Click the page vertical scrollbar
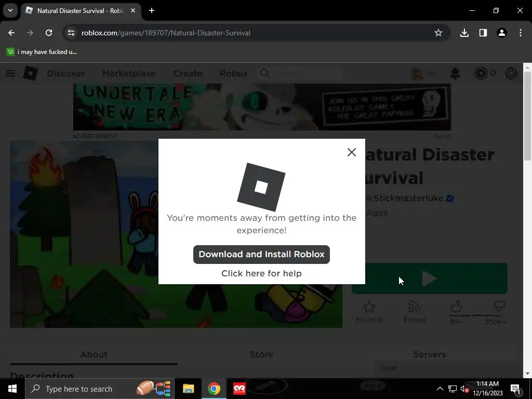The image size is (532, 399). (527, 115)
